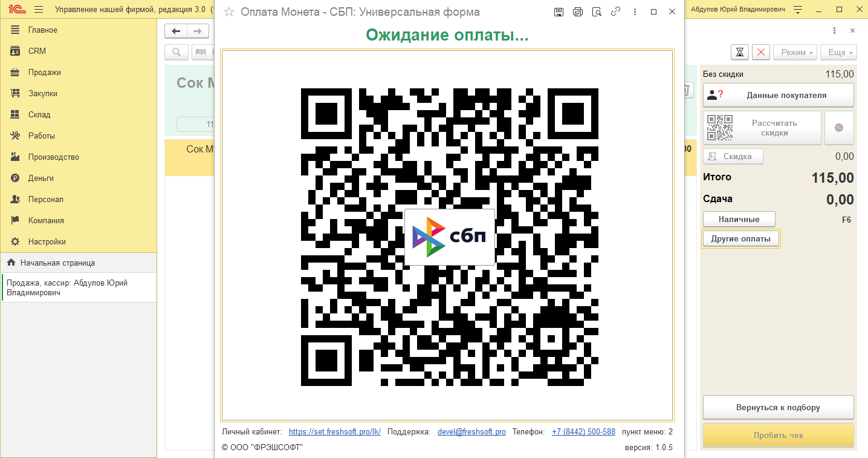Image resolution: width=868 pixels, height=458 pixels.
Task: Click the версия: 1.0.5 text
Action: [649, 448]
